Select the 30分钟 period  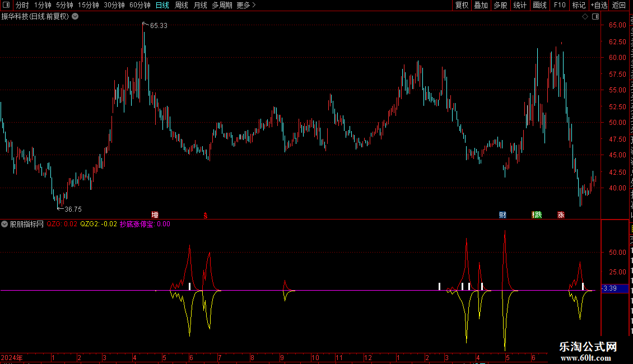click(x=114, y=5)
